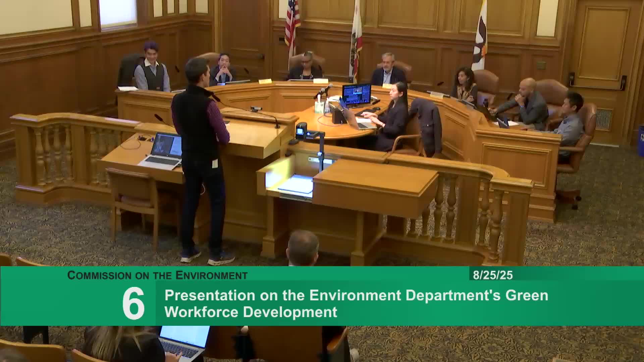Click the 'Commission on the Environment' title text

[x=157, y=275]
